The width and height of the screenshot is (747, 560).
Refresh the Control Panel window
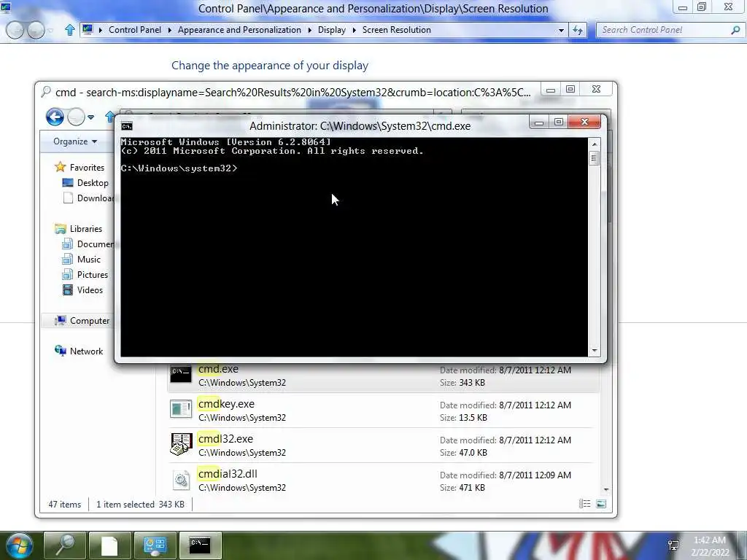[x=578, y=30]
